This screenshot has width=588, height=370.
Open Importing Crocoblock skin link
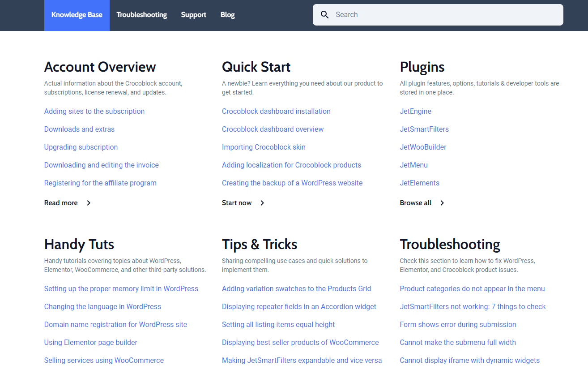(x=264, y=147)
